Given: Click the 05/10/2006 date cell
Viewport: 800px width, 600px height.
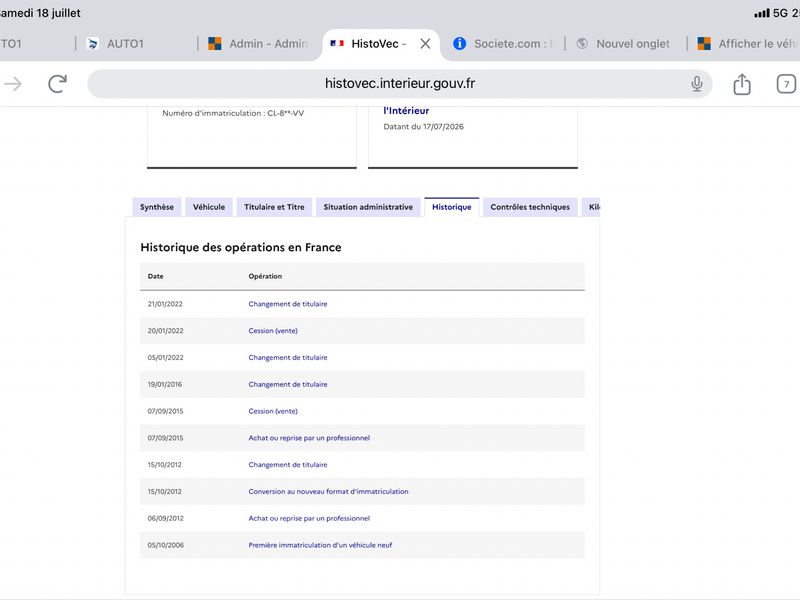Looking at the screenshot, I should [x=165, y=545].
